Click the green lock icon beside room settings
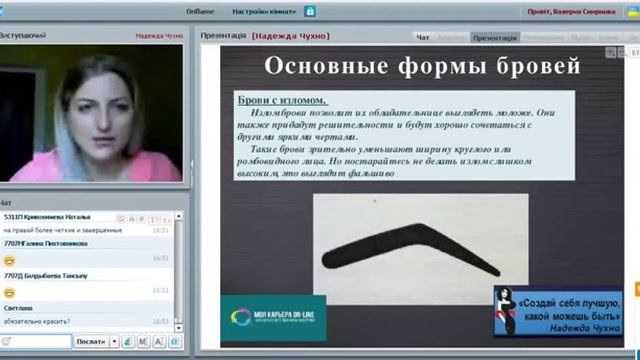 tap(310, 11)
